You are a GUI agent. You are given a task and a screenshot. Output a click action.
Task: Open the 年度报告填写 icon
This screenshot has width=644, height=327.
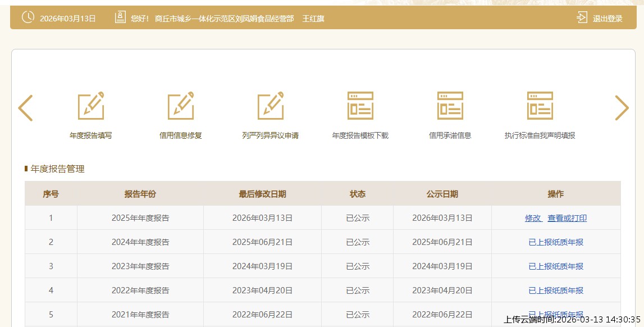coord(91,106)
